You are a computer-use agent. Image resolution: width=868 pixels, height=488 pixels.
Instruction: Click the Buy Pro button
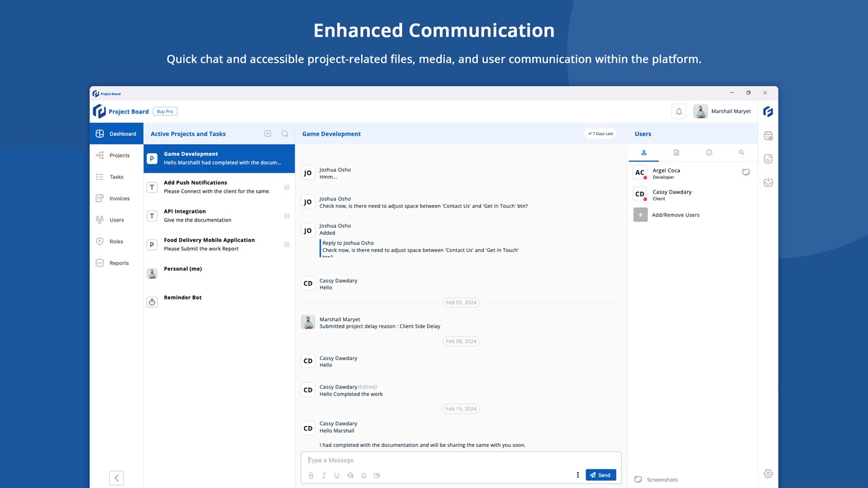[164, 111]
